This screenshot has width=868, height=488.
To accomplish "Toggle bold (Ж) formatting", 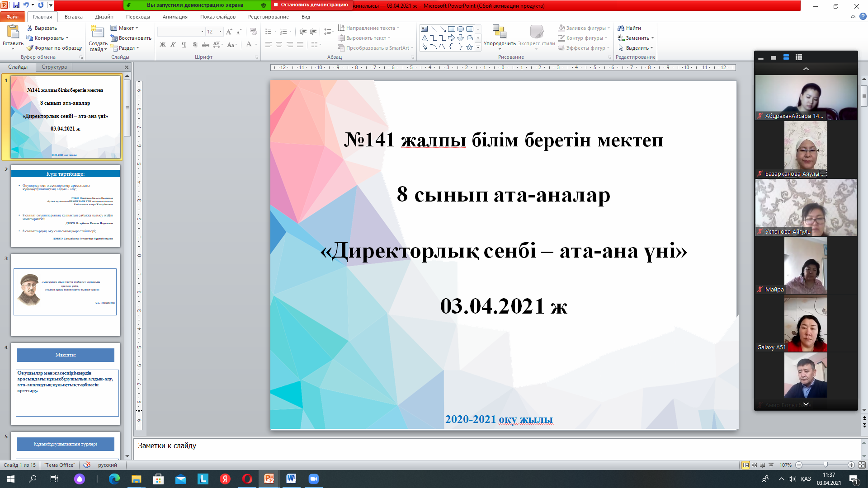I will 163,45.
